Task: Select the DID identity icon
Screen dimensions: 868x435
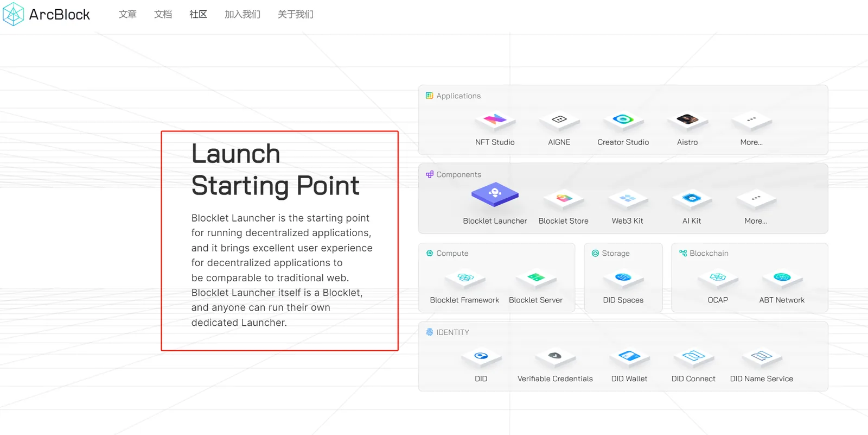Action: (x=481, y=357)
